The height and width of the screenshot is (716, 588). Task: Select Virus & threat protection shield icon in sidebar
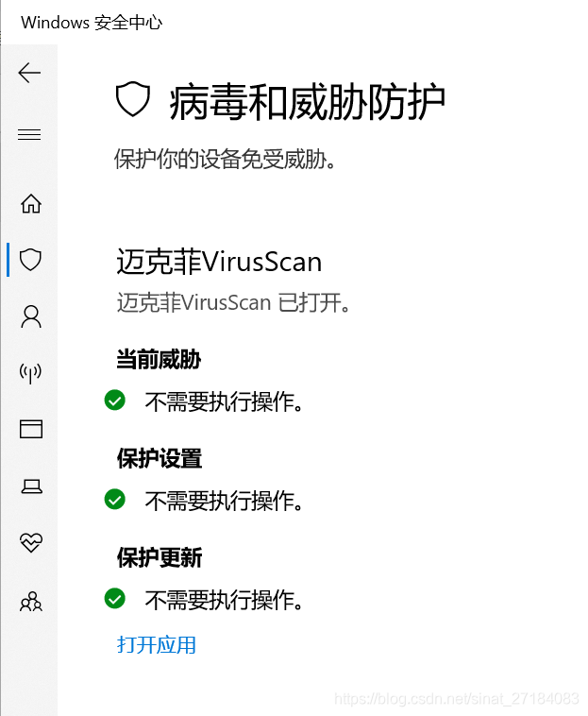pos(31,260)
